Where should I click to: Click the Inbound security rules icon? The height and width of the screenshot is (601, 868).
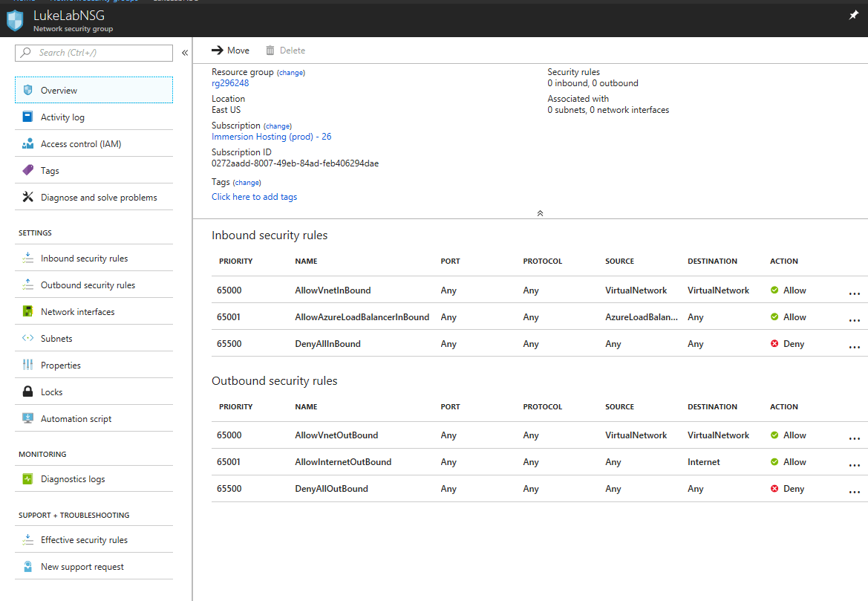point(27,258)
